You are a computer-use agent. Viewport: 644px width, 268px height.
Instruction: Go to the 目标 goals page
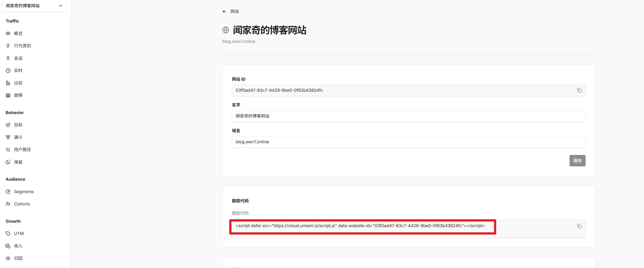[18, 125]
